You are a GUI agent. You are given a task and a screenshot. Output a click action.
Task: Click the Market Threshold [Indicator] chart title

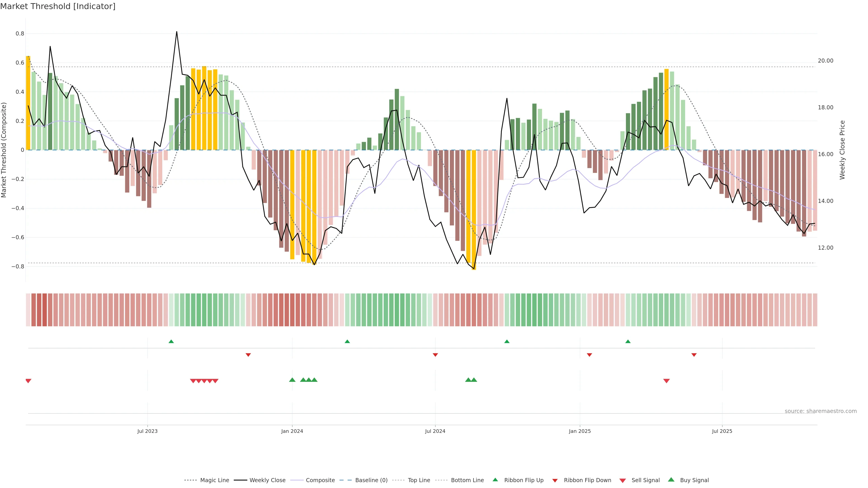click(x=58, y=6)
